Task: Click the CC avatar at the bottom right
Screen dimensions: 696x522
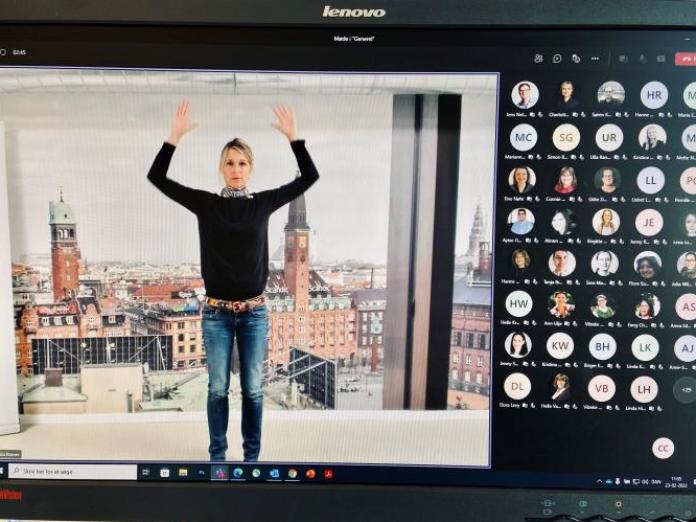Action: pyautogui.click(x=663, y=448)
